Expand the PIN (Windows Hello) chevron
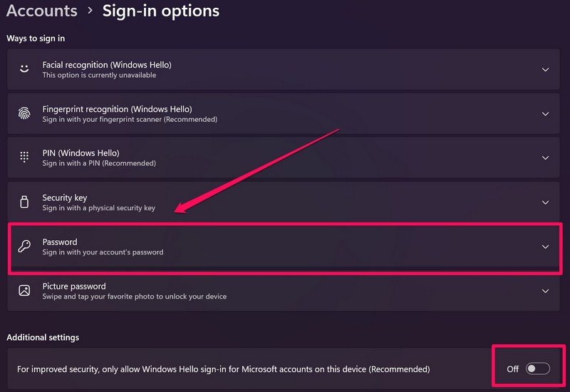The image size is (570, 392). point(545,158)
